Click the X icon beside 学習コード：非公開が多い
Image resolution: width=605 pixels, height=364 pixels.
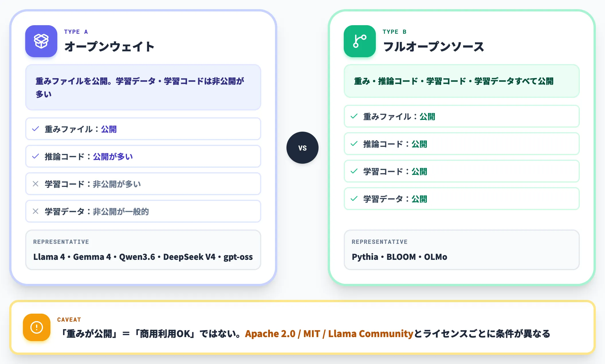(x=36, y=184)
